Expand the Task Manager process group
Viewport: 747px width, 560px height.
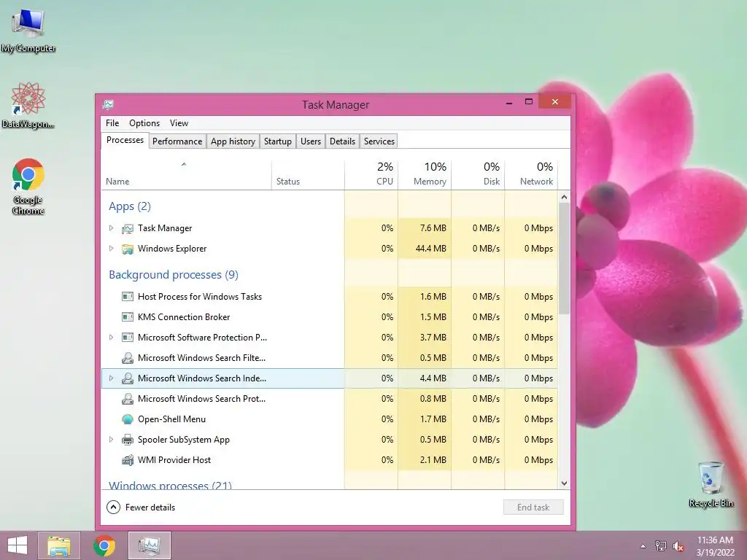(111, 228)
